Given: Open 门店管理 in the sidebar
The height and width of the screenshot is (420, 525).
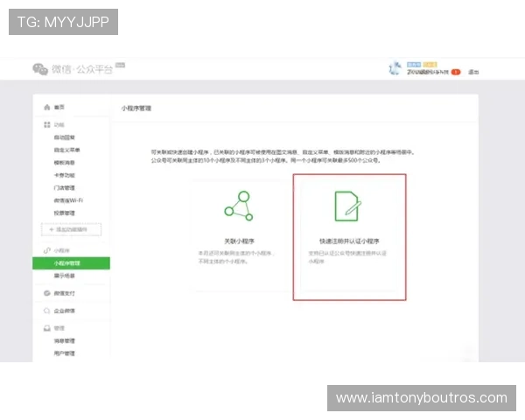Looking at the screenshot, I should pos(64,187).
